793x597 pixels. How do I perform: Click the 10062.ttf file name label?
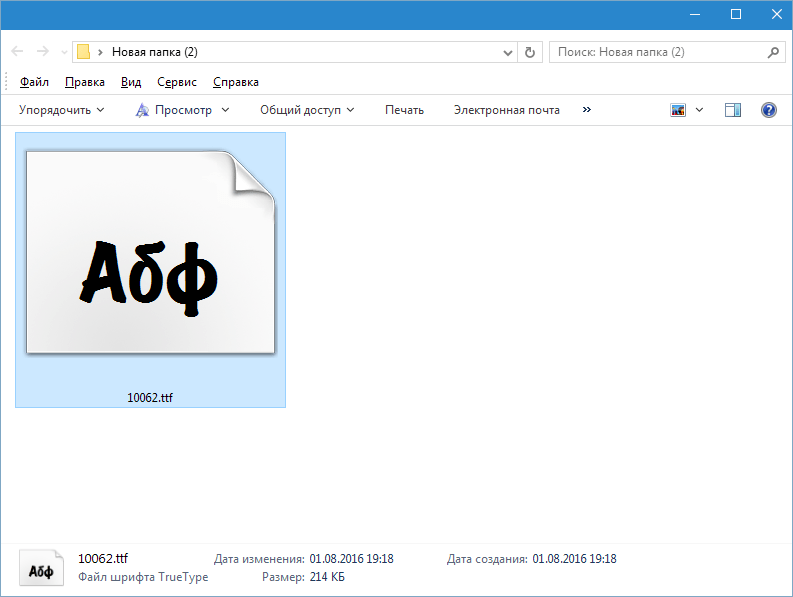(150, 398)
